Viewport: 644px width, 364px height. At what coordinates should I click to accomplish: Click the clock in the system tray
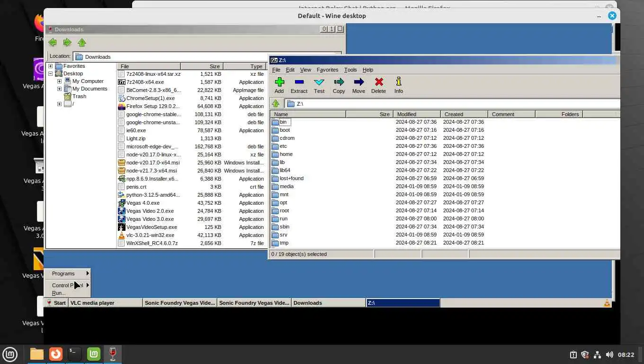626,355
